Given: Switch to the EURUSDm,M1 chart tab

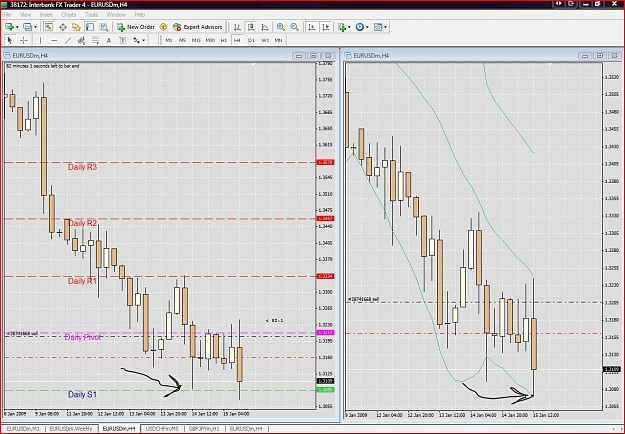Looking at the screenshot, I should 23,429.
